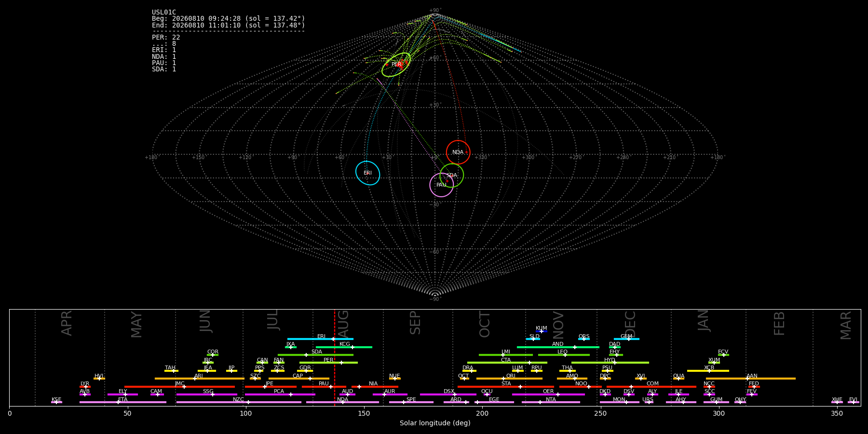
Task: Select the cyan ERI radiant circle on map
Action: tap(368, 173)
